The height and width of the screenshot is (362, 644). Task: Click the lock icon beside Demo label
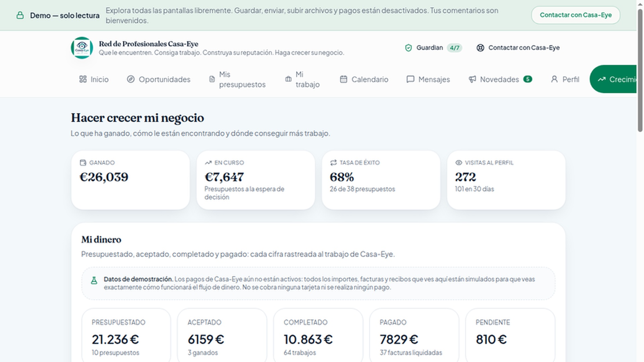tap(20, 15)
